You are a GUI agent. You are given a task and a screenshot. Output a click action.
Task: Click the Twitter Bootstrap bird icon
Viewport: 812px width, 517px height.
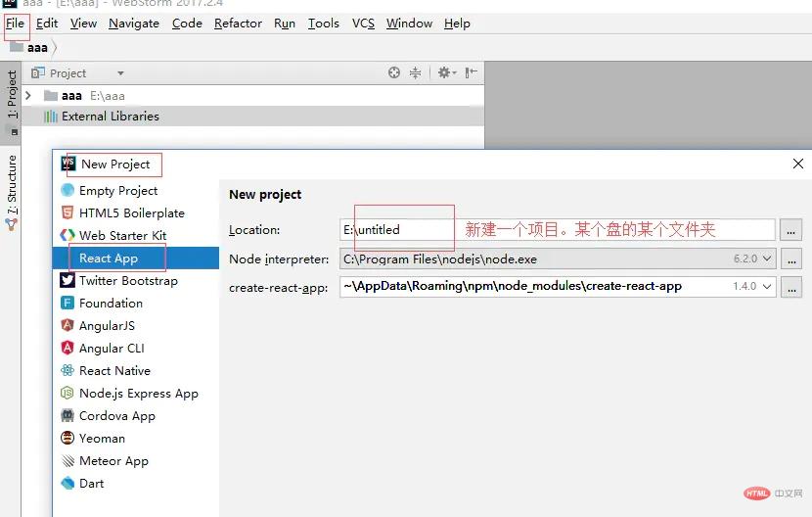tap(68, 280)
